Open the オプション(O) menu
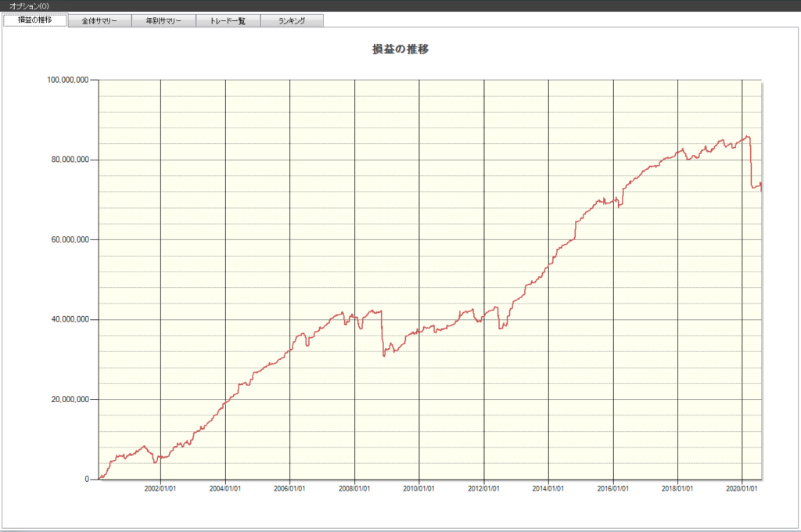The width and height of the screenshot is (801, 532). (29, 5)
